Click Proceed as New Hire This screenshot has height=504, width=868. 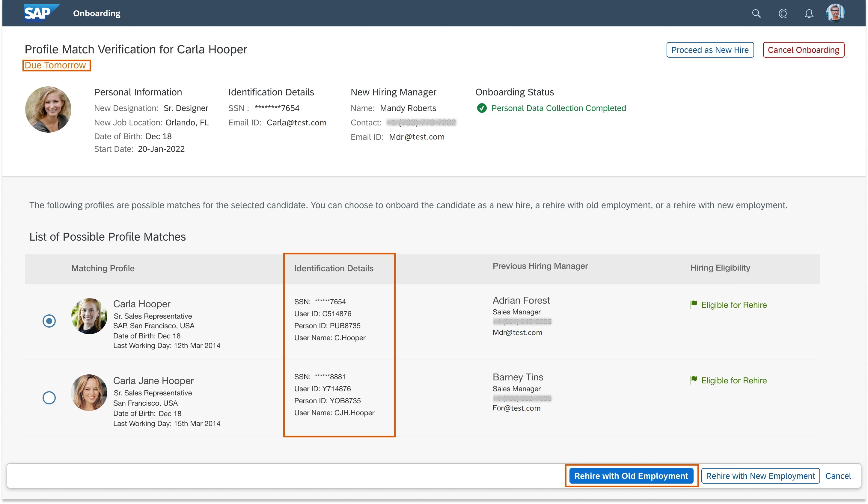click(710, 49)
